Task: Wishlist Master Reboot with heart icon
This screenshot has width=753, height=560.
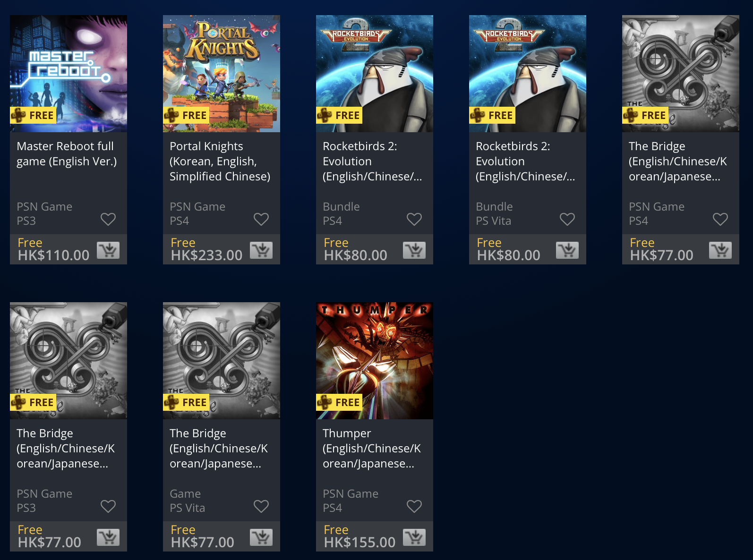Action: pyautogui.click(x=108, y=219)
